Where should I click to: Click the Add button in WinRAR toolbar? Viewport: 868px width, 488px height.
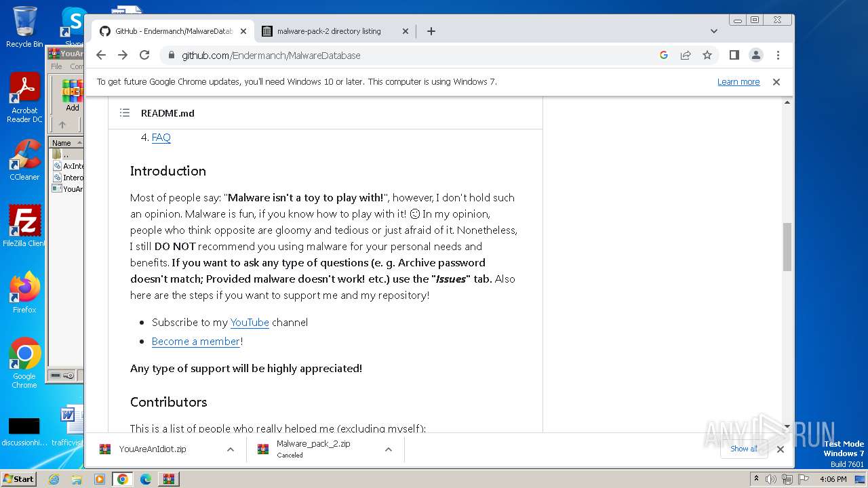(72, 96)
